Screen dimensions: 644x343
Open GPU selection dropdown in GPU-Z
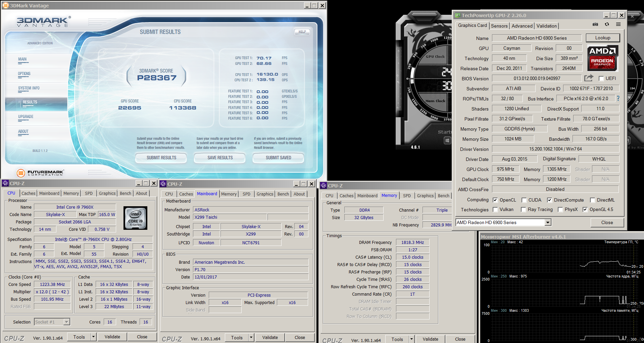[x=548, y=222]
